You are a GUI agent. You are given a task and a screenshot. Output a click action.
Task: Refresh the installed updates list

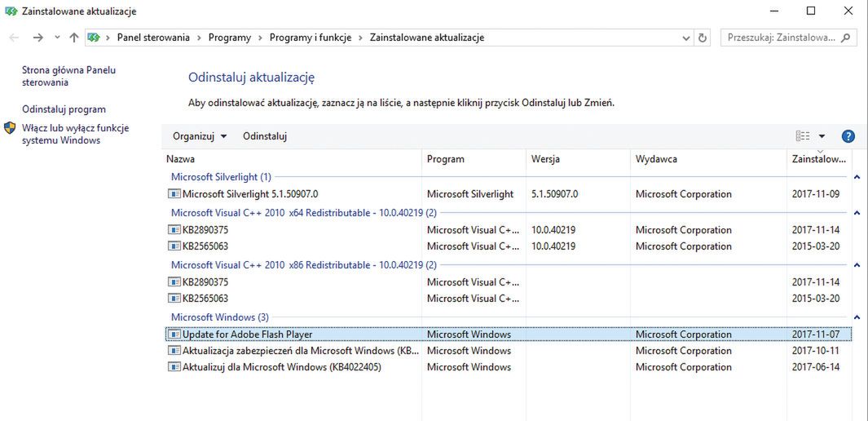click(x=703, y=38)
